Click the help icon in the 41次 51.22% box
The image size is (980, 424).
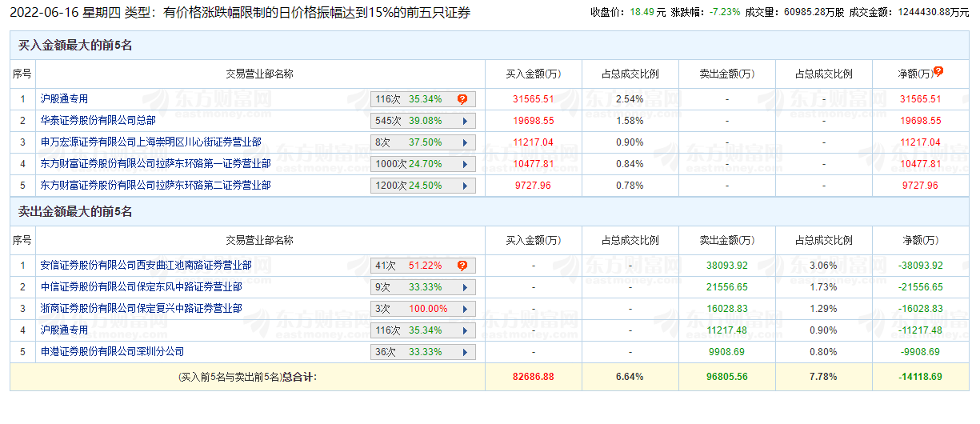click(x=462, y=266)
